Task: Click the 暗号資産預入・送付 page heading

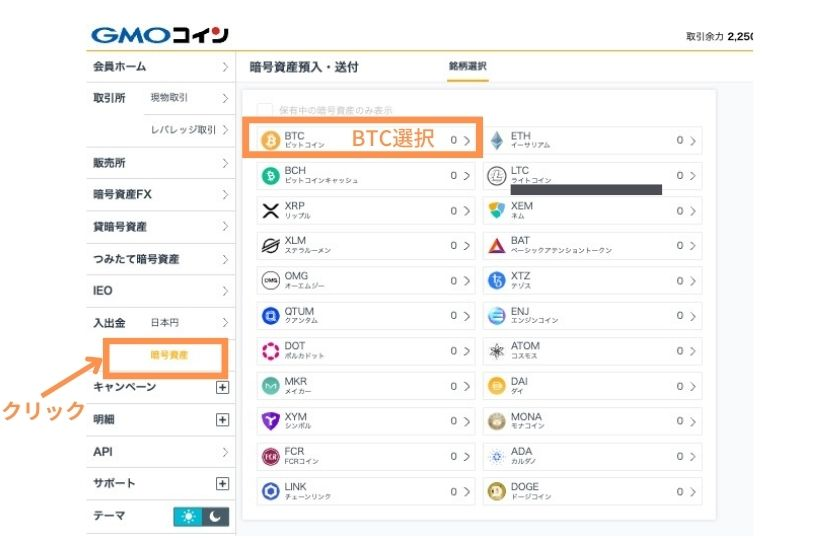Action: tap(304, 67)
